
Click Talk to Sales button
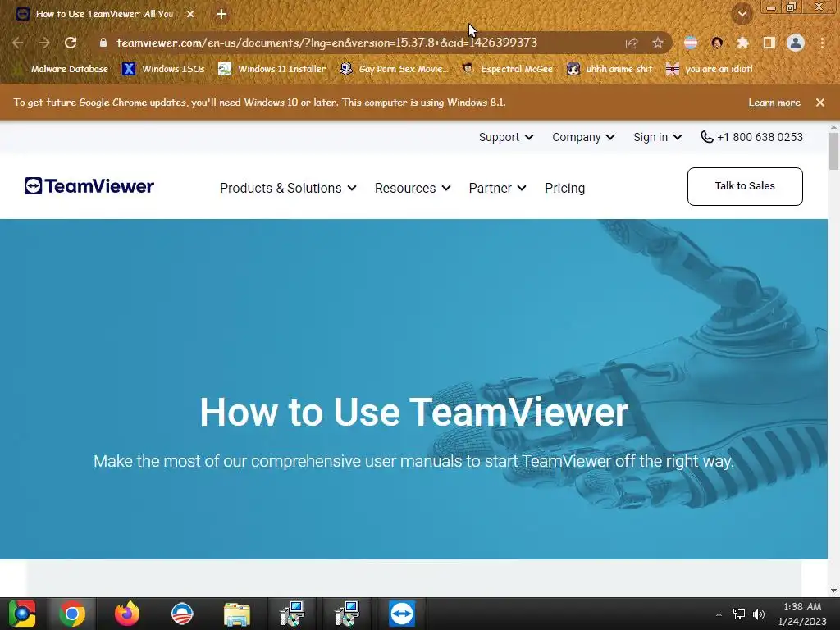pyautogui.click(x=745, y=186)
